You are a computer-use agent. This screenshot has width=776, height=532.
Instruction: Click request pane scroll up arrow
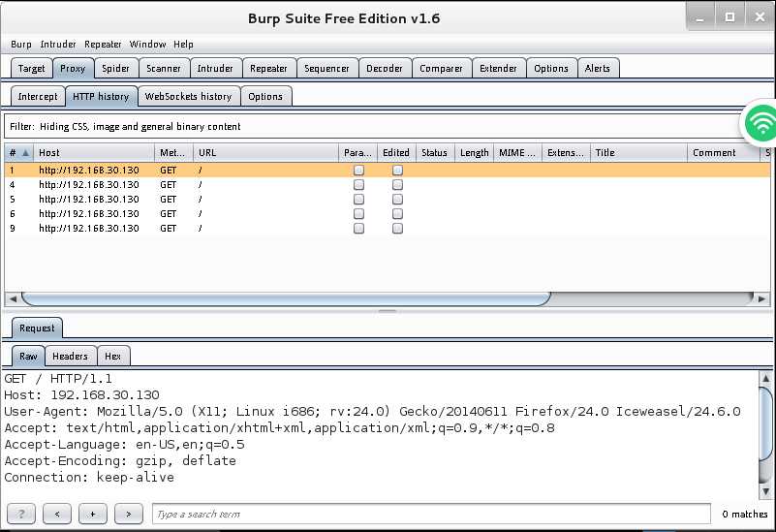tap(765, 379)
